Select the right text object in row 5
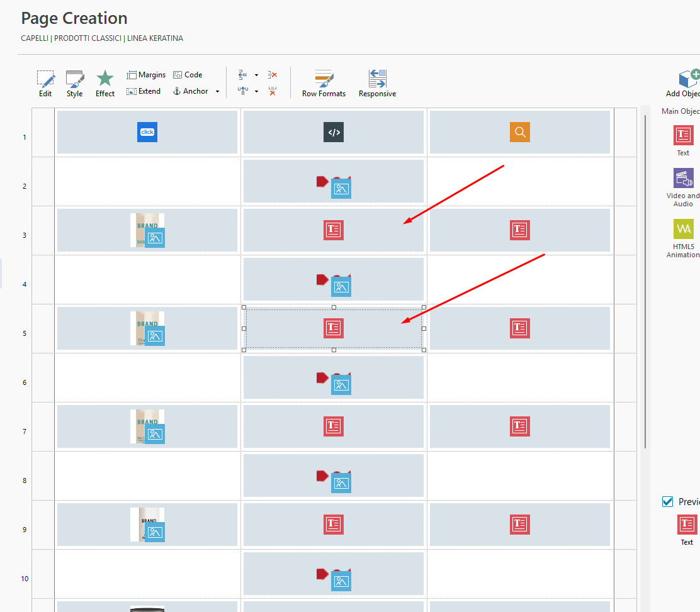 coord(519,328)
